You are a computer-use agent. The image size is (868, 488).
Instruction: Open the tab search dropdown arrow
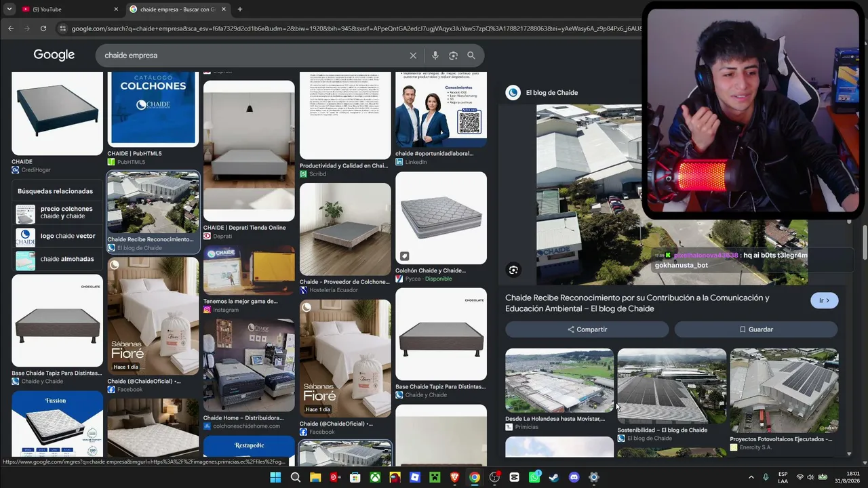click(9, 9)
